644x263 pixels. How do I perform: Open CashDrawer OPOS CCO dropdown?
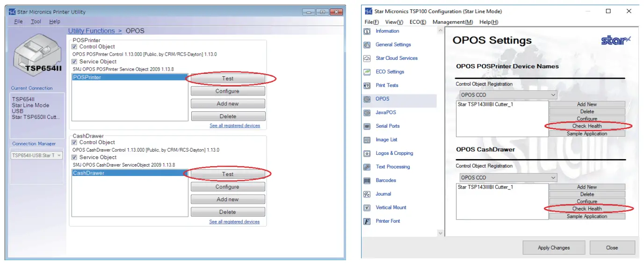click(508, 178)
